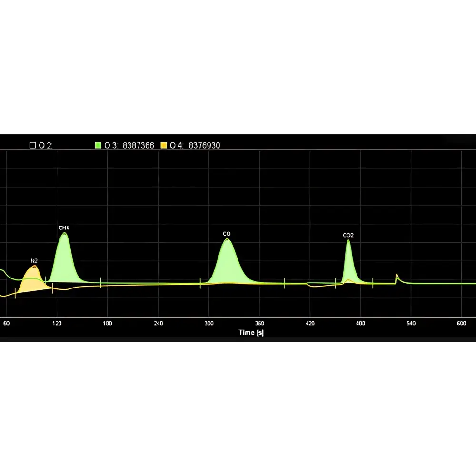Toggle visibility of the O 3 trace
The height and width of the screenshot is (476, 476).
(x=99, y=145)
